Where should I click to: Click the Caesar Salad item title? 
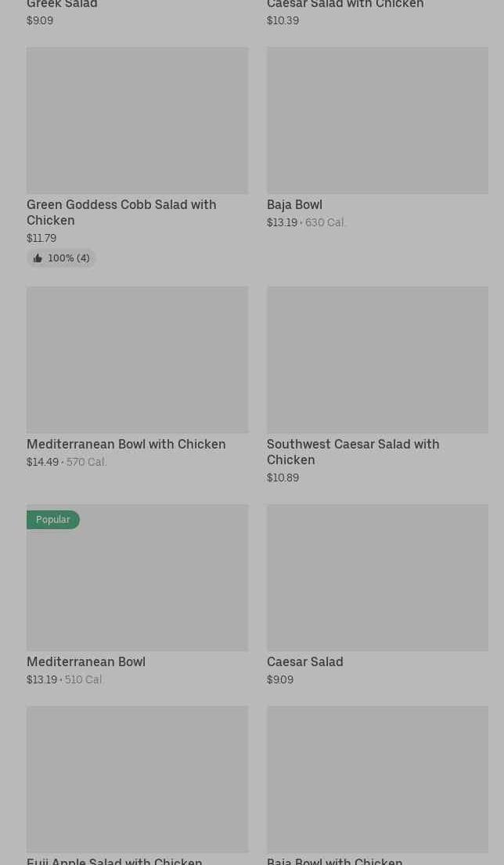tap(305, 661)
